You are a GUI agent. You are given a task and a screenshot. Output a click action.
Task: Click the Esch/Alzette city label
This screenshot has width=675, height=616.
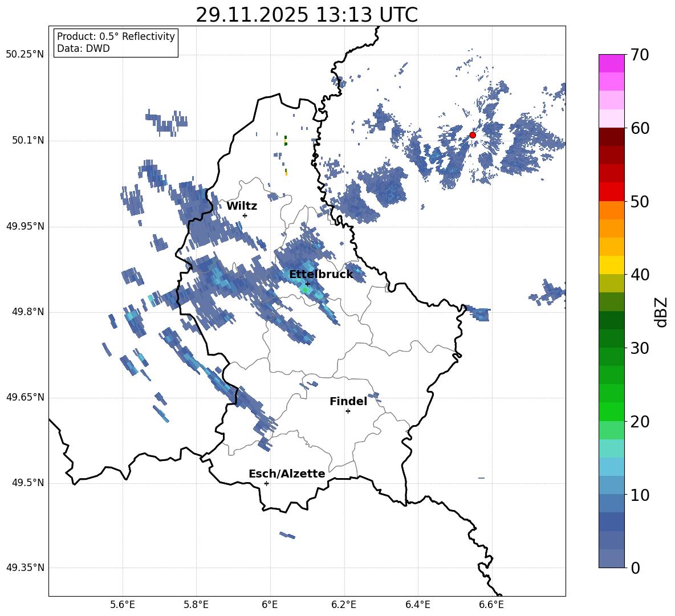287,474
